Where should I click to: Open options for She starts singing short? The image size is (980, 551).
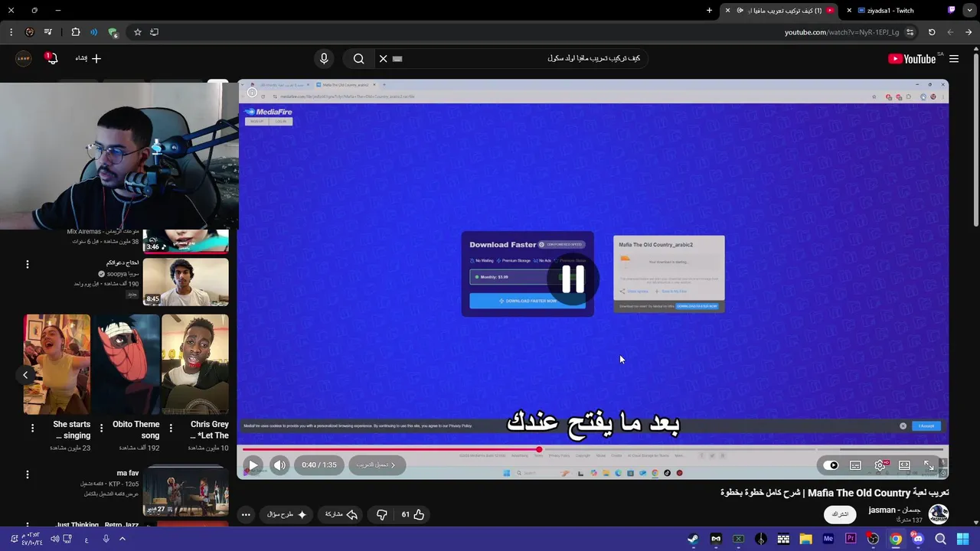(x=32, y=429)
